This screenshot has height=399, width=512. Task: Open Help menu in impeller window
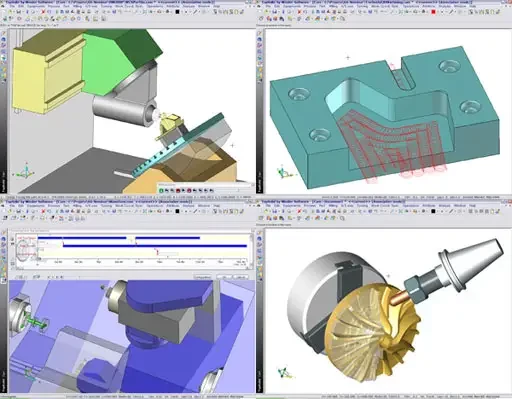pos(472,206)
